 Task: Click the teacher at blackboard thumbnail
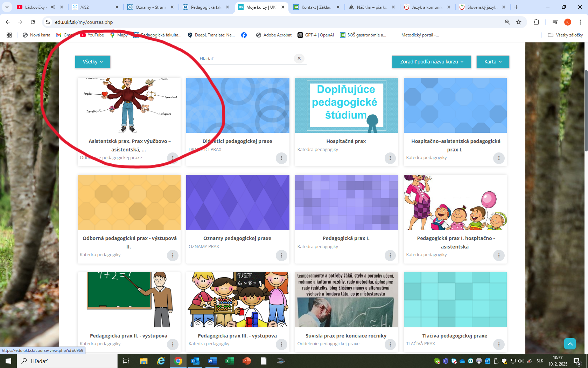(129, 300)
